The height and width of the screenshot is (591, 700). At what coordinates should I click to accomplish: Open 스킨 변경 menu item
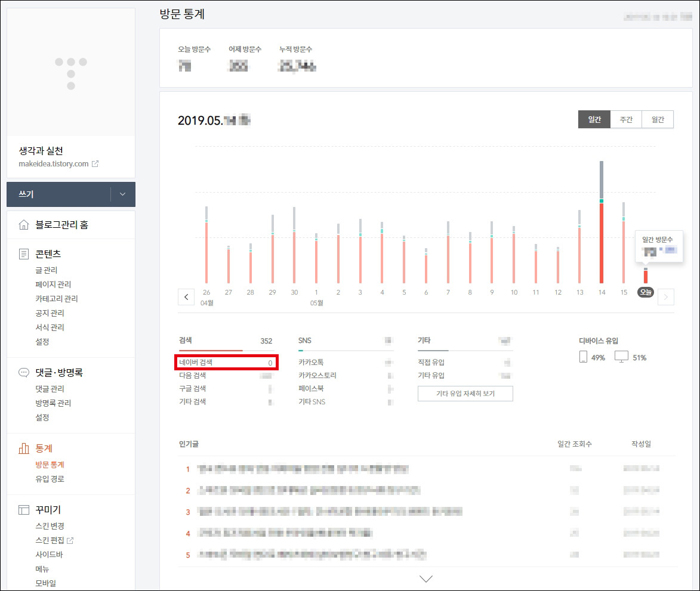pos(50,526)
